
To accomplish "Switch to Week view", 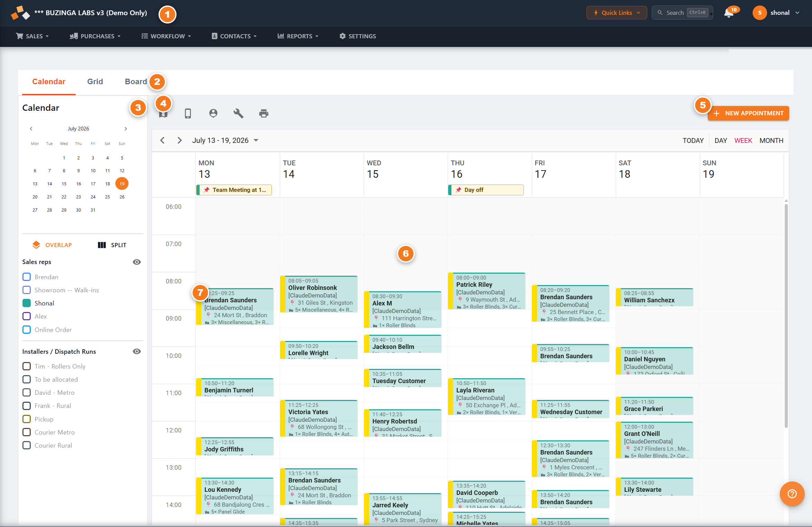I will (x=743, y=141).
